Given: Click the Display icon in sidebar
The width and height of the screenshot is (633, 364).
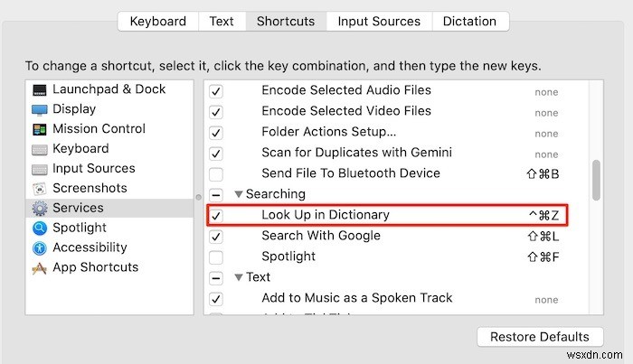Looking at the screenshot, I should pyautogui.click(x=39, y=109).
